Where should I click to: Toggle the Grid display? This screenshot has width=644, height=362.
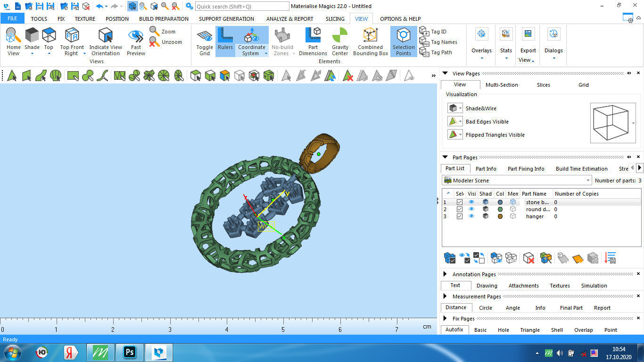[205, 41]
